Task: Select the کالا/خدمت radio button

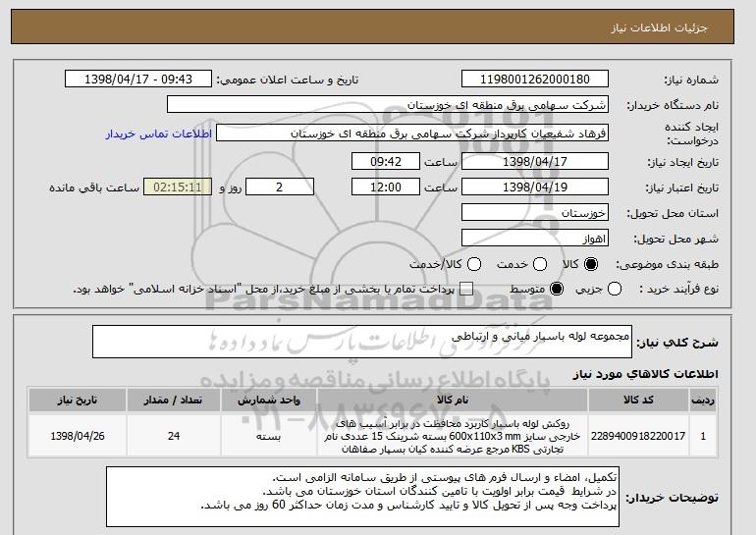Action: 474,264
